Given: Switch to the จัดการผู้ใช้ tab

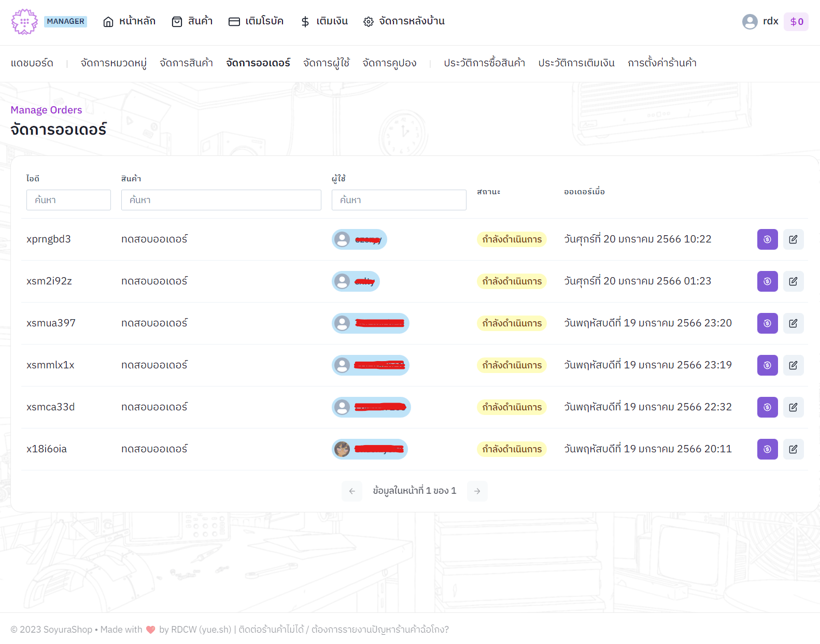Looking at the screenshot, I should tap(326, 63).
